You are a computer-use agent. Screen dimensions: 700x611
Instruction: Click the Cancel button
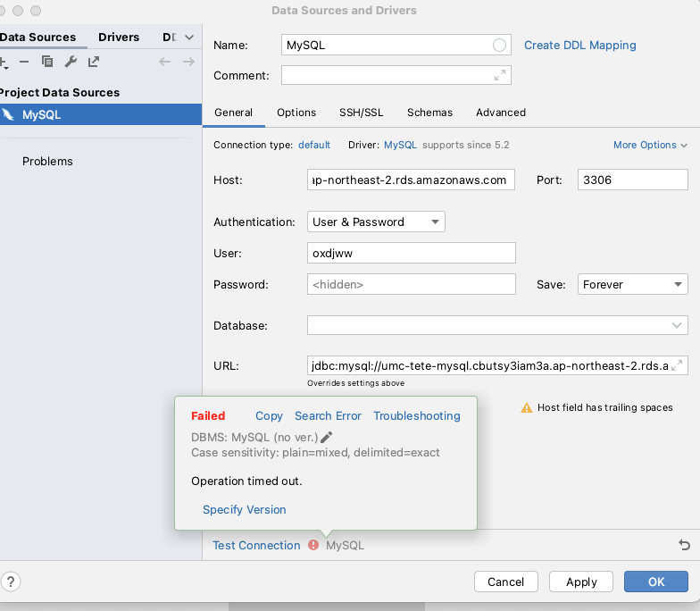pyautogui.click(x=505, y=582)
